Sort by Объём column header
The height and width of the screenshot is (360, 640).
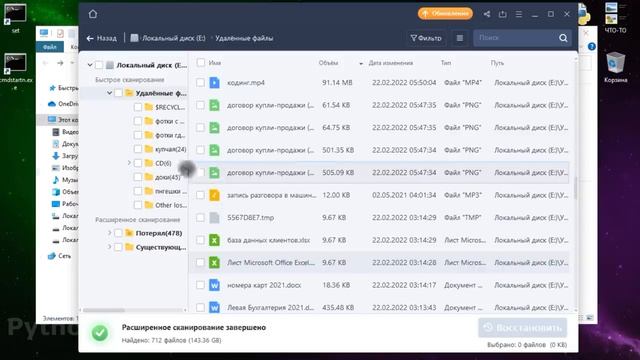click(x=328, y=63)
